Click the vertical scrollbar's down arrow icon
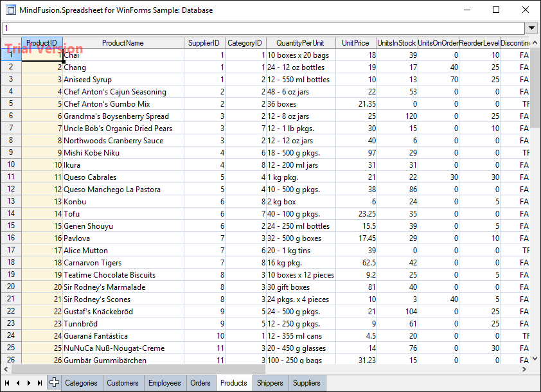This screenshot has height=392, width=541. (x=535, y=359)
